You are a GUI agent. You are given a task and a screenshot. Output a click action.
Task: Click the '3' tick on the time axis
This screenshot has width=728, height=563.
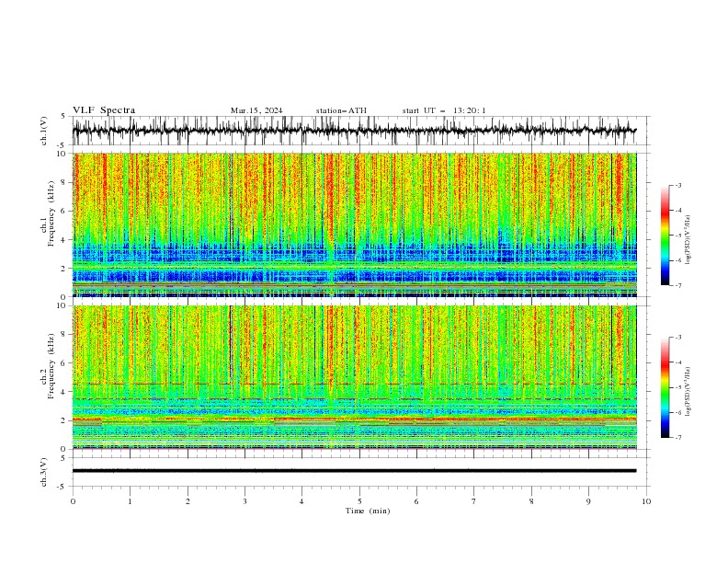245,501
